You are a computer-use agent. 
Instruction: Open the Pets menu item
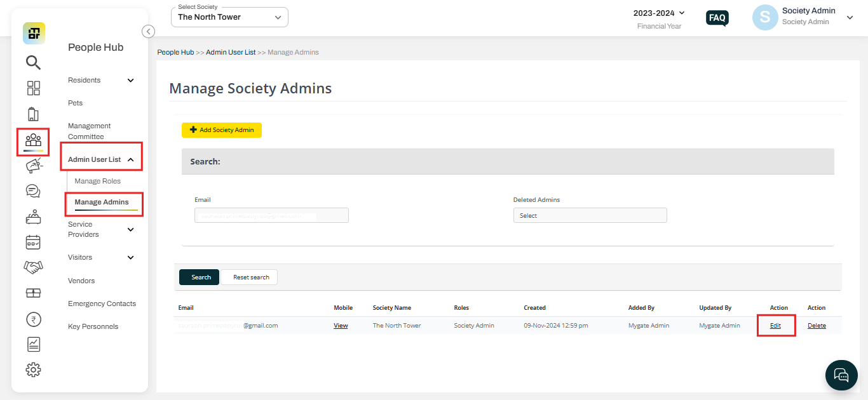[x=76, y=103]
